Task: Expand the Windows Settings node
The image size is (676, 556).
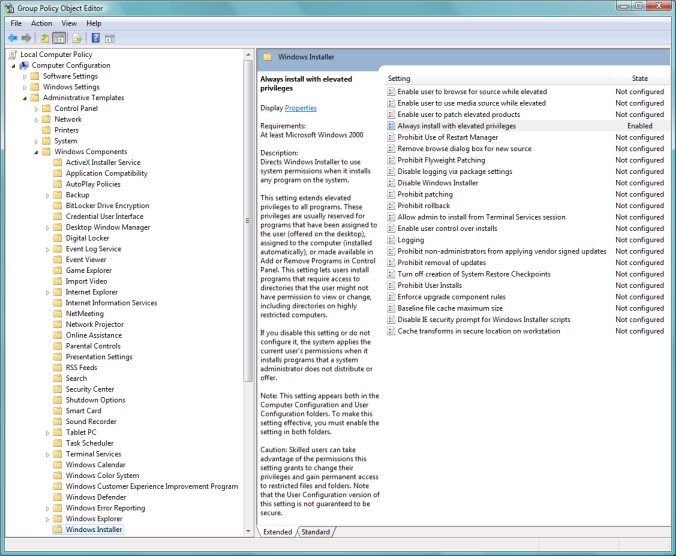Action: tap(25, 87)
